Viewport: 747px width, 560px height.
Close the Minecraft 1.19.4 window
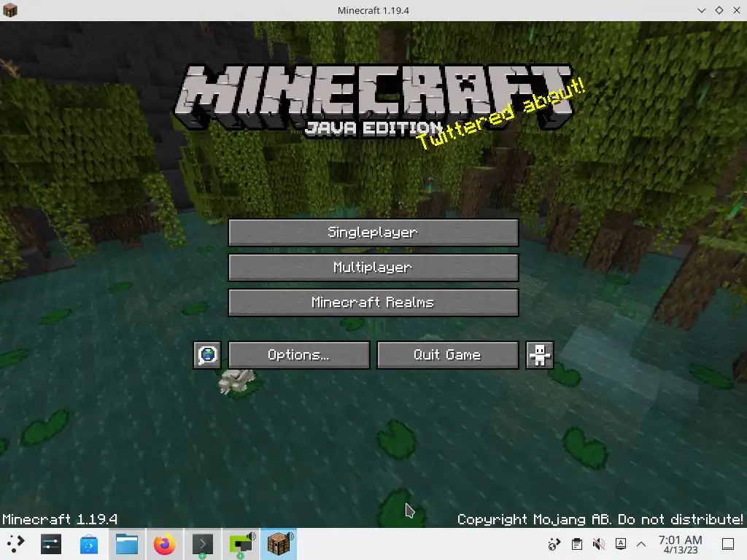click(x=737, y=10)
